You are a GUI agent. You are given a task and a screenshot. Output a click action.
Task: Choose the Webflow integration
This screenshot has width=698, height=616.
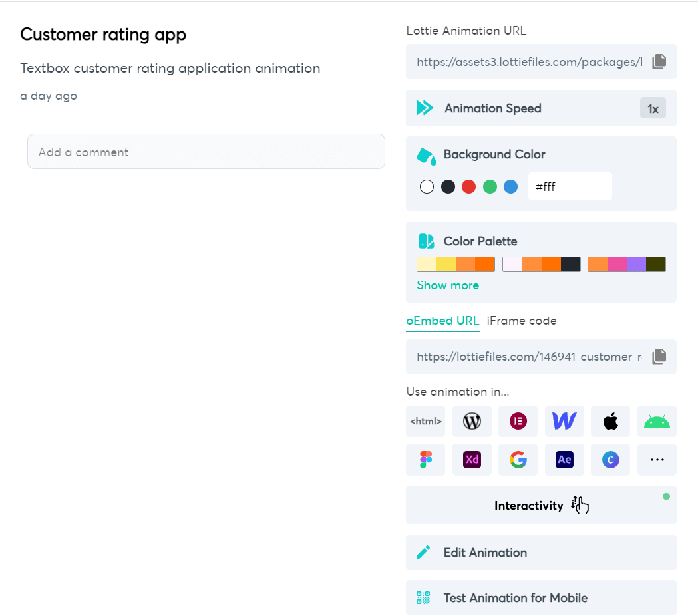564,421
